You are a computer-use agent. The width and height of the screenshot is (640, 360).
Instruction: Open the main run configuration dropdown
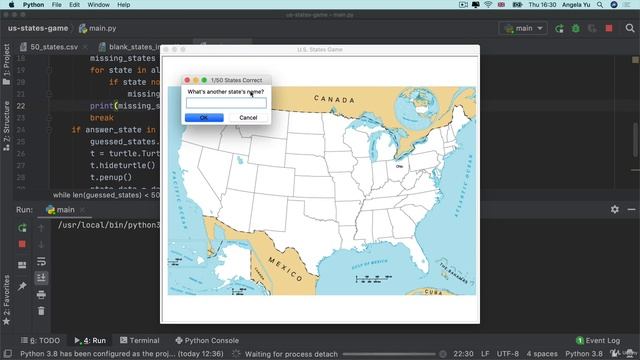click(523, 28)
